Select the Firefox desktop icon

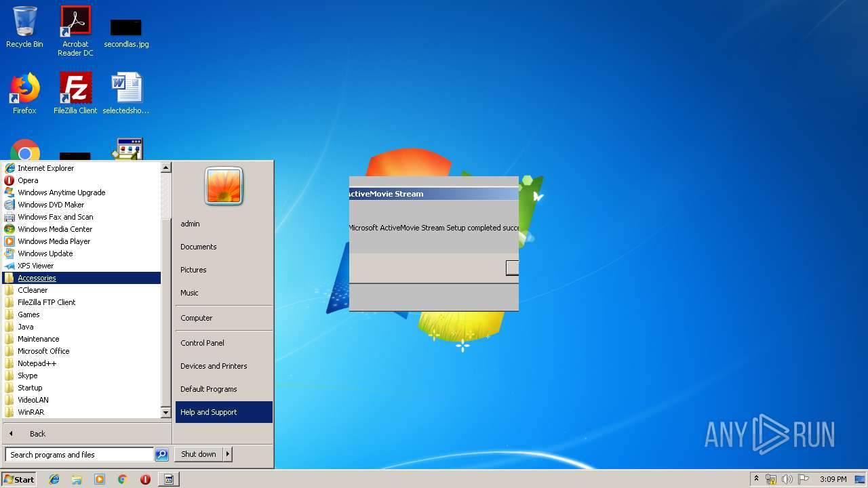24,94
